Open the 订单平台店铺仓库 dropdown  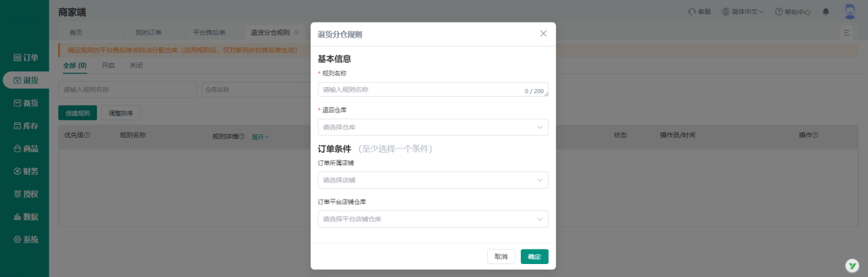(x=433, y=219)
